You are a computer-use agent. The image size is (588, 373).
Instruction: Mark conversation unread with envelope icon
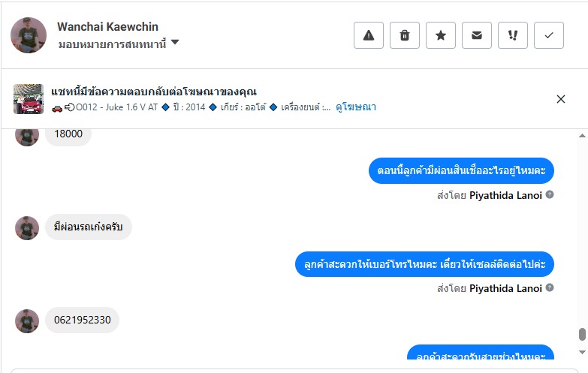click(477, 35)
